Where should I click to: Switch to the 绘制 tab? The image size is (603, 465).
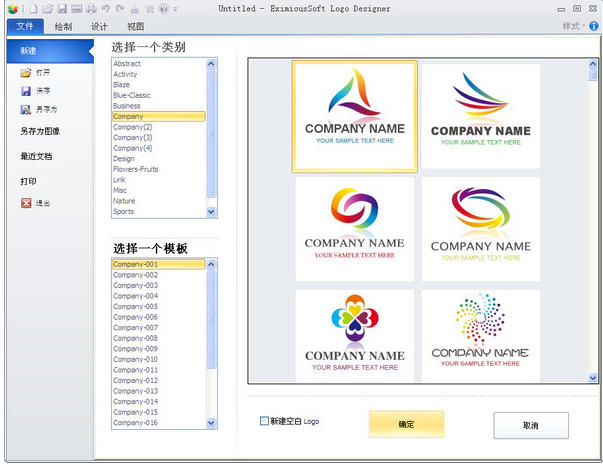click(x=63, y=27)
